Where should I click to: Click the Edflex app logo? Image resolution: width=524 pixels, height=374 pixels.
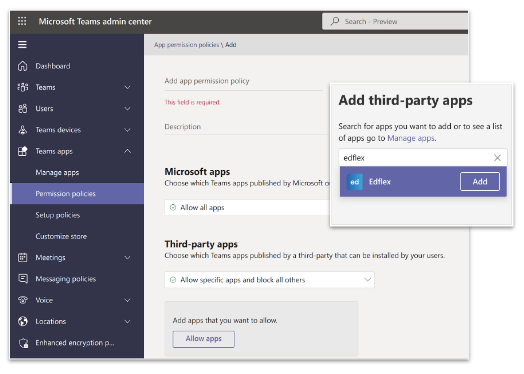355,182
